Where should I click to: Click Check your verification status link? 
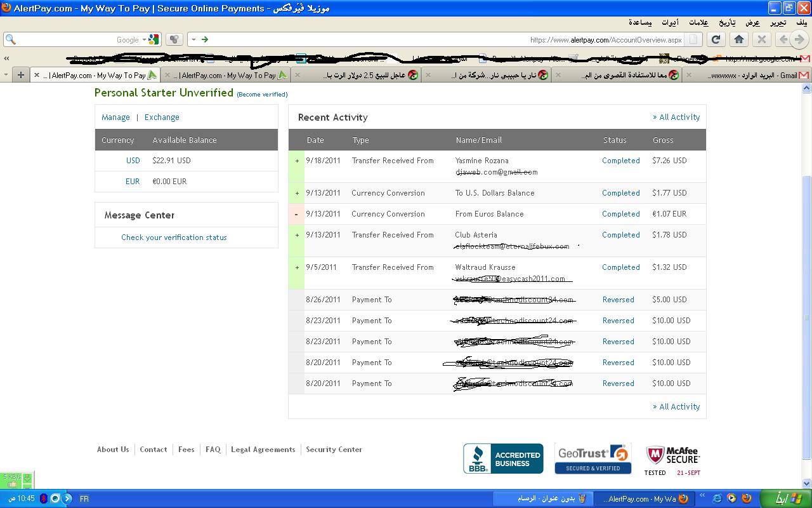[174, 237]
